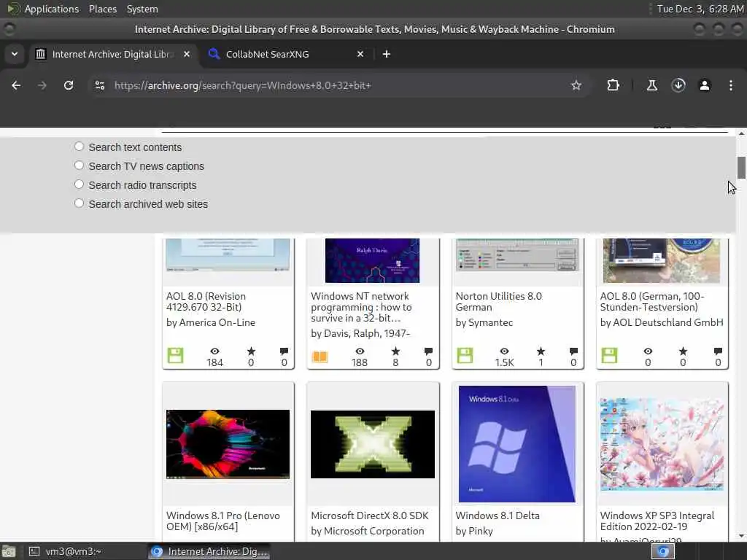
Task: Open Microsoft DirectX 8.0 SDK title
Action: [x=370, y=516]
